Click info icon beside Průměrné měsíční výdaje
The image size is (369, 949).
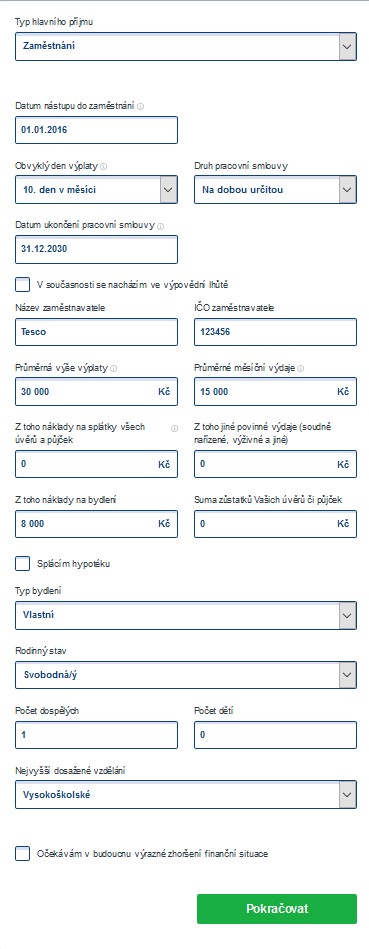pos(301,368)
